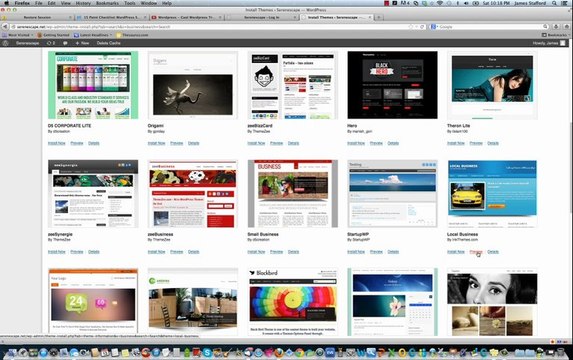Click Install Now under the zeeBusiness theme
573x360 pixels.
coord(156,252)
